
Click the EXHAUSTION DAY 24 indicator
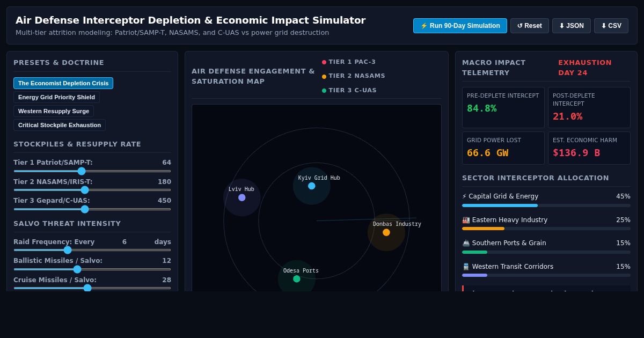pyautogui.click(x=585, y=68)
